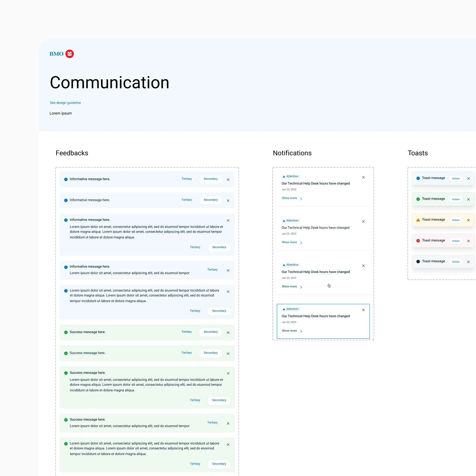Dismiss the red error toast
The width and height of the screenshot is (476, 476).
tap(468, 241)
